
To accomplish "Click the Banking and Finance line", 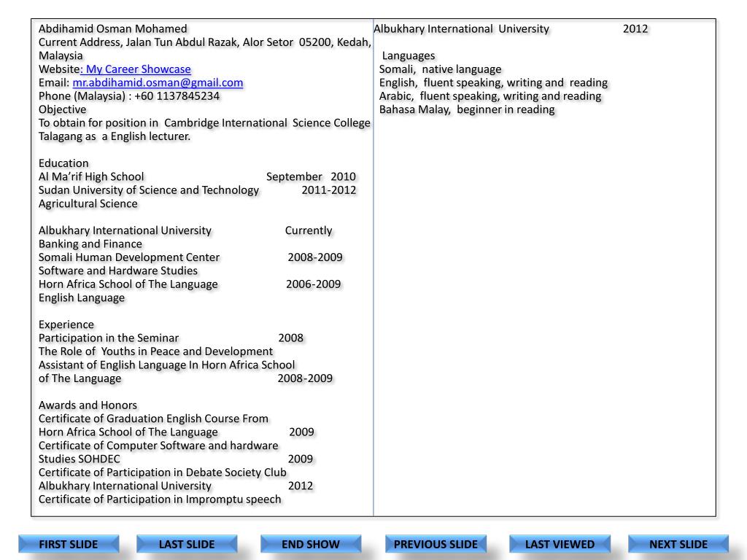I will click(90, 244).
